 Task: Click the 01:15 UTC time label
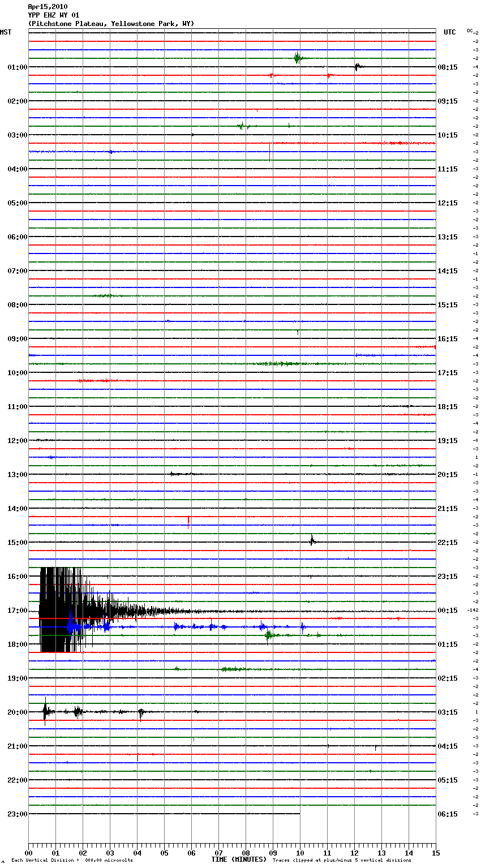(x=448, y=644)
